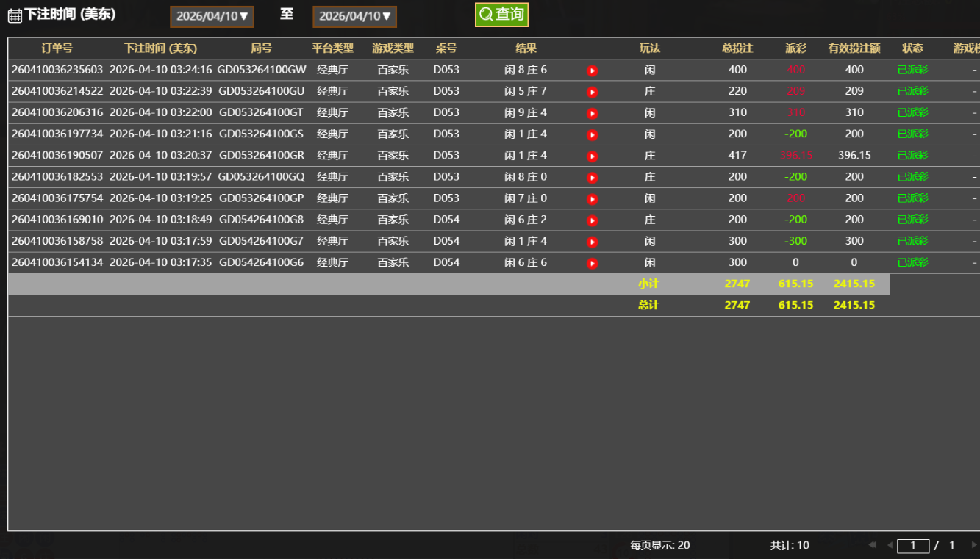Click the 订单号 column header
The image size is (980, 559).
pos(57,48)
